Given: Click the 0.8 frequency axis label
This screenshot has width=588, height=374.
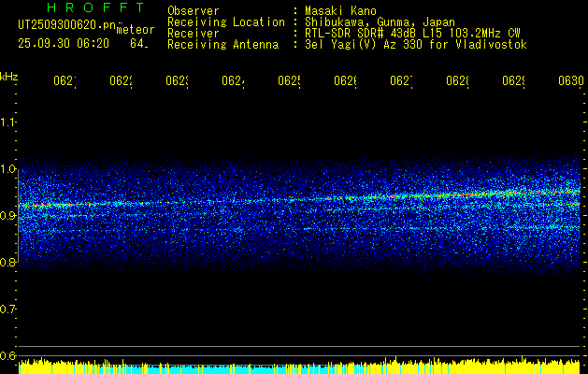Looking at the screenshot, I should pyautogui.click(x=7, y=262).
